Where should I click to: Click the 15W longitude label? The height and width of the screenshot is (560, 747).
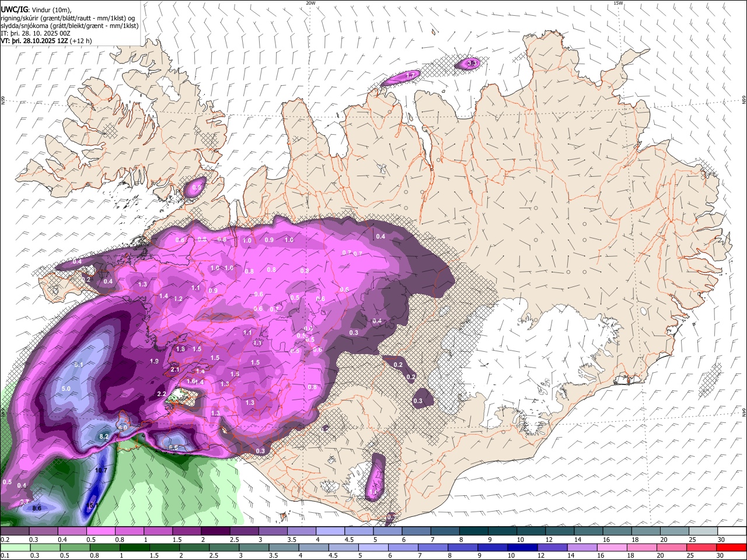[x=619, y=3]
